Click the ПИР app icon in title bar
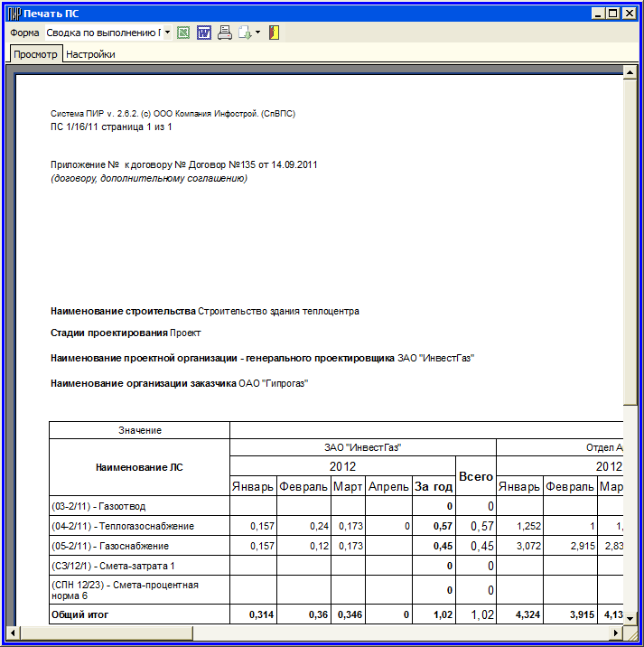The image size is (644, 647). pos(13,14)
